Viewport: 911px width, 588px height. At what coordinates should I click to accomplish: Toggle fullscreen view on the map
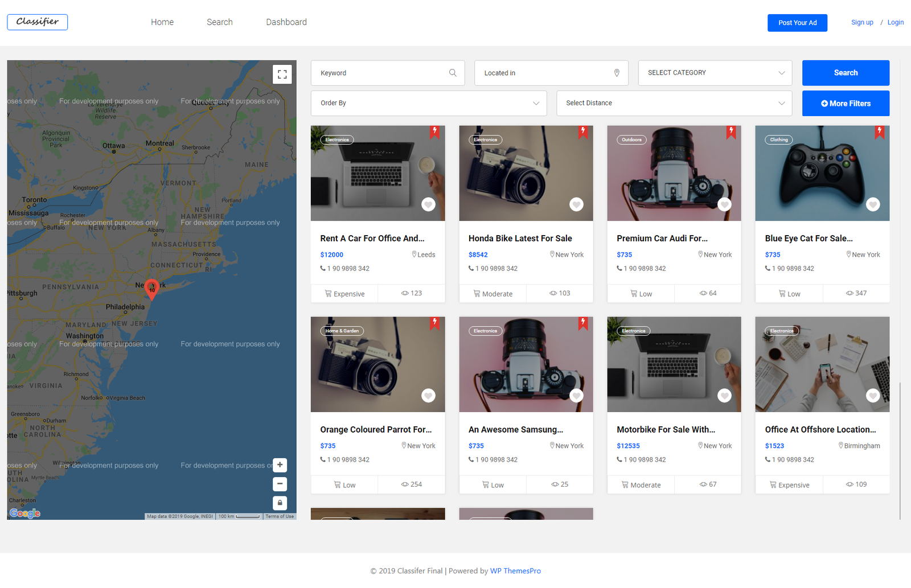(x=282, y=75)
